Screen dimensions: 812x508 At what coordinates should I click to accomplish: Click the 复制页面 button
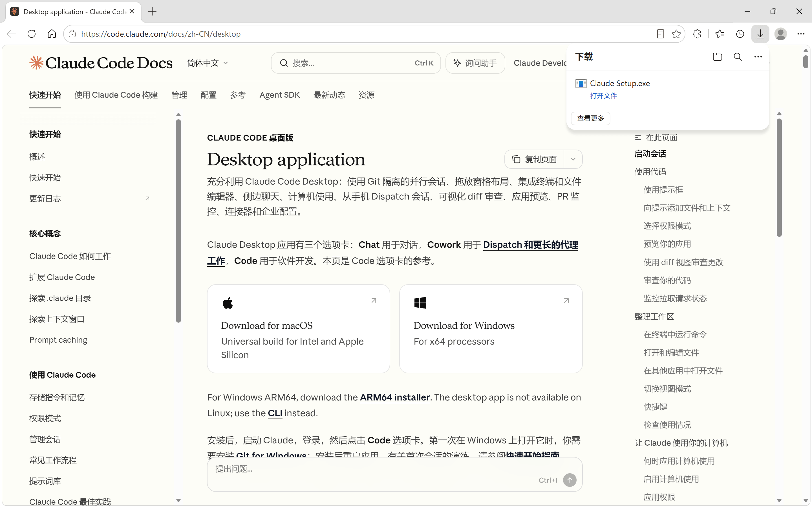pos(535,159)
